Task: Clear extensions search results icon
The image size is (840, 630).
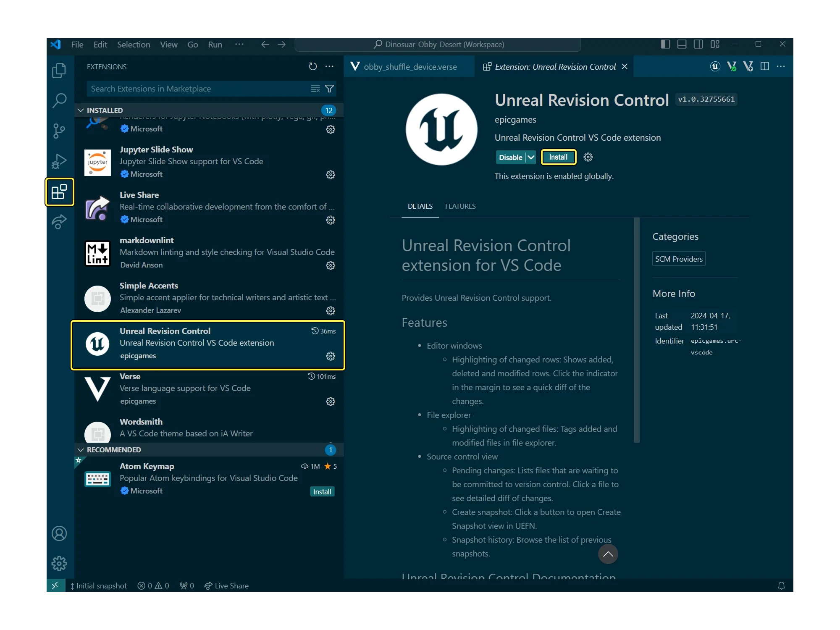Action: pos(315,89)
